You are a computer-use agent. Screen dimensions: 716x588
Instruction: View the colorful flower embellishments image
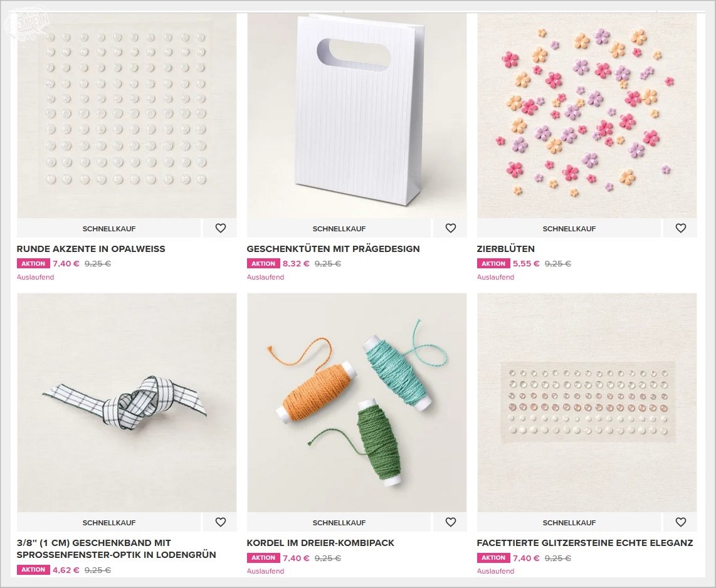click(x=587, y=115)
